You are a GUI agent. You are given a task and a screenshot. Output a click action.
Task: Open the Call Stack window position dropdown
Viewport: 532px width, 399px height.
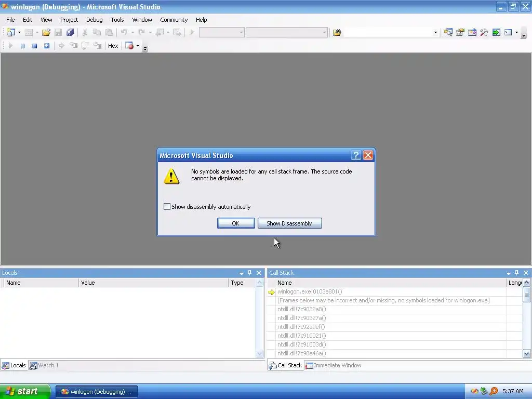click(508, 273)
